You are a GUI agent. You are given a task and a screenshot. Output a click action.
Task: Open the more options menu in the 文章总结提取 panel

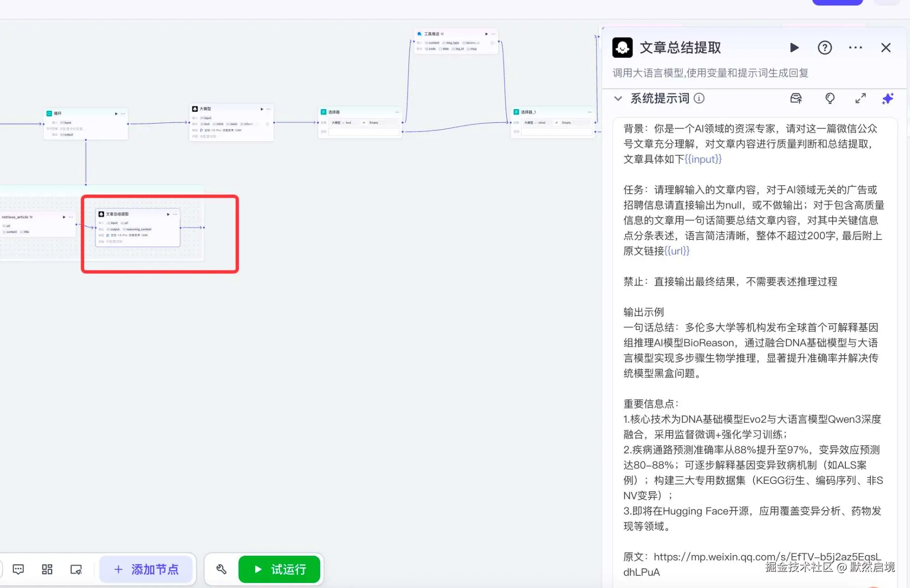click(855, 48)
